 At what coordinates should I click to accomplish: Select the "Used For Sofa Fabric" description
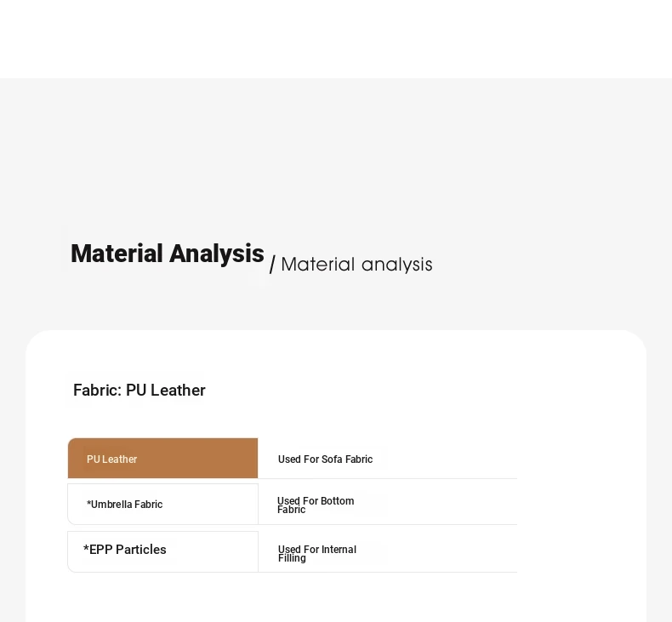[325, 459]
